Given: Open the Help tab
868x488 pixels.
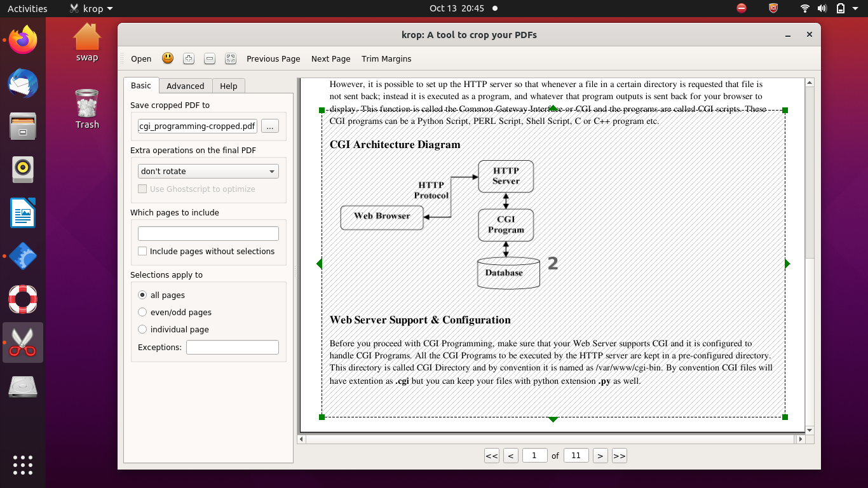Looking at the screenshot, I should [228, 86].
